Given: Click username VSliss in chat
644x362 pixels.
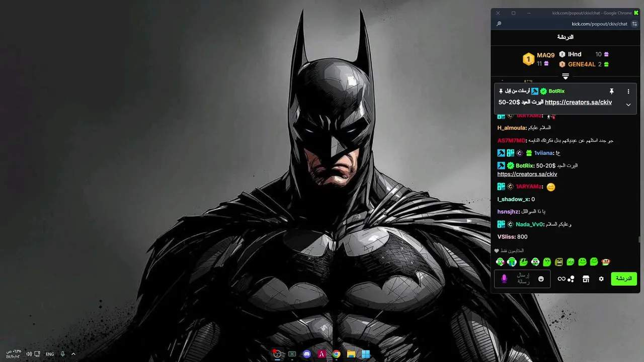Looking at the screenshot, I should 506,237.
